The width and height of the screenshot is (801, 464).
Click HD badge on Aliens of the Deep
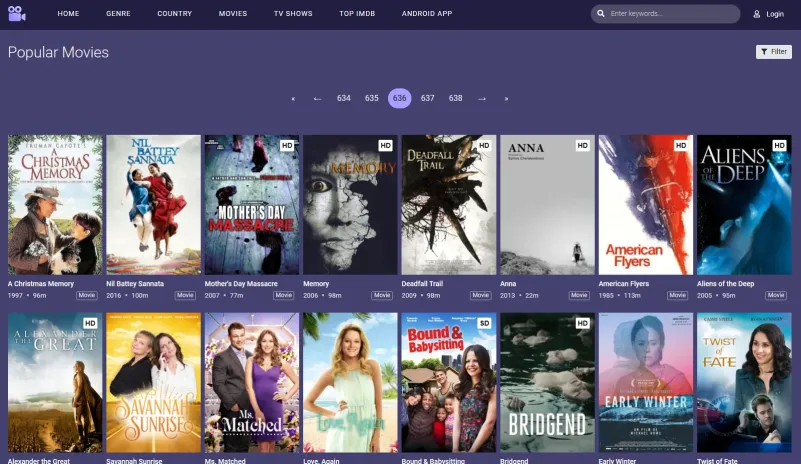tap(780, 146)
